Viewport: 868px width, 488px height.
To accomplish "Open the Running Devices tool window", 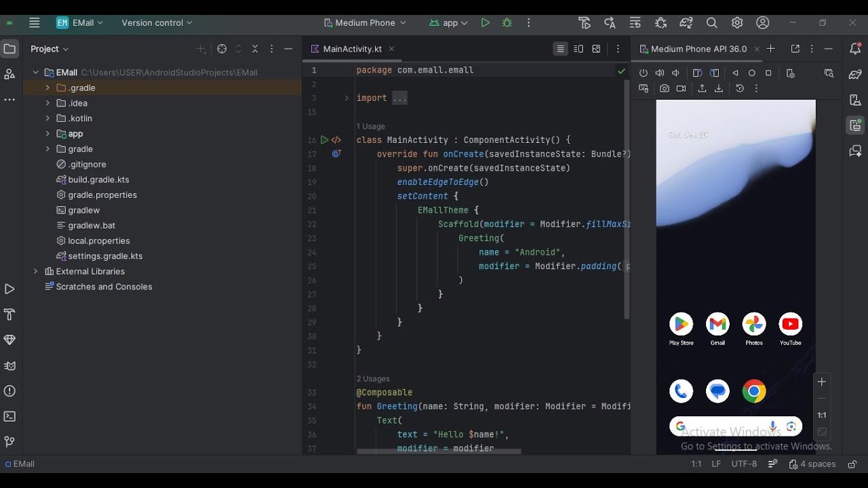I will pos(855,125).
